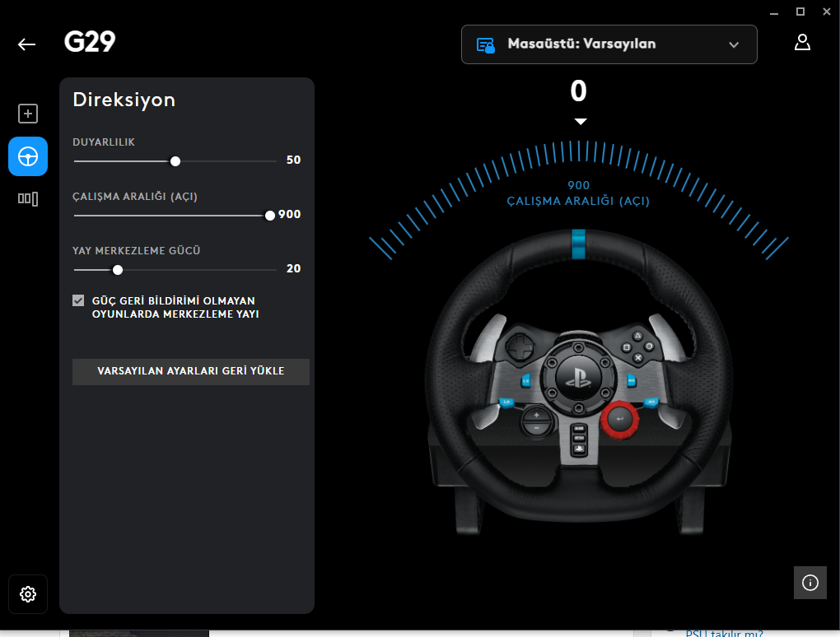Click the locked profile icon in profile selector
This screenshot has width=840, height=637.
pos(485,45)
